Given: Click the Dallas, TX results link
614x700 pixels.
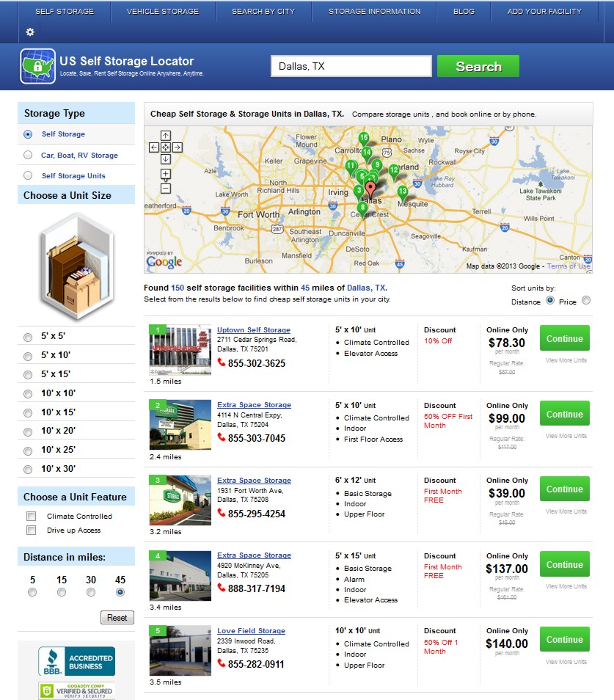Looking at the screenshot, I should coord(367,288).
